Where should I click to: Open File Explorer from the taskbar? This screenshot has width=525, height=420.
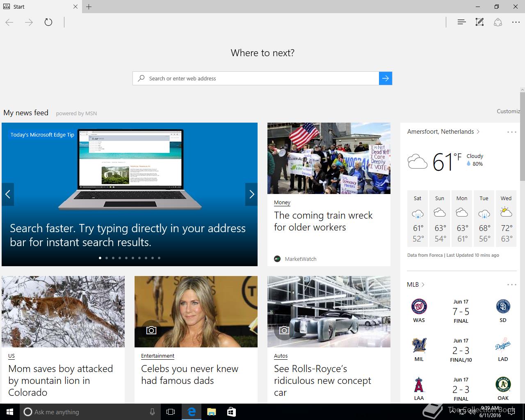coord(211,412)
